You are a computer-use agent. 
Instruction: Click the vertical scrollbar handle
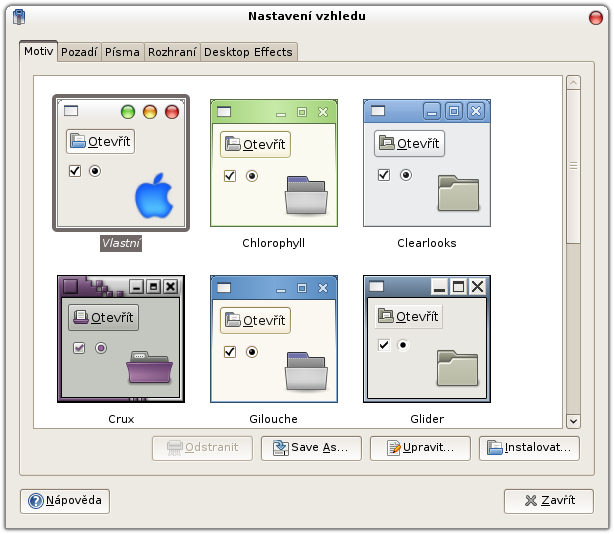coord(573,166)
